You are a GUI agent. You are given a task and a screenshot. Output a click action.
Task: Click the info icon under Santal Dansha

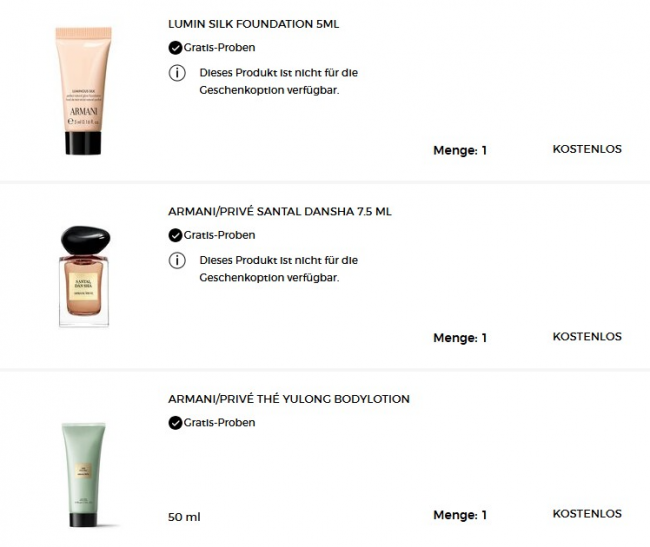point(177,261)
